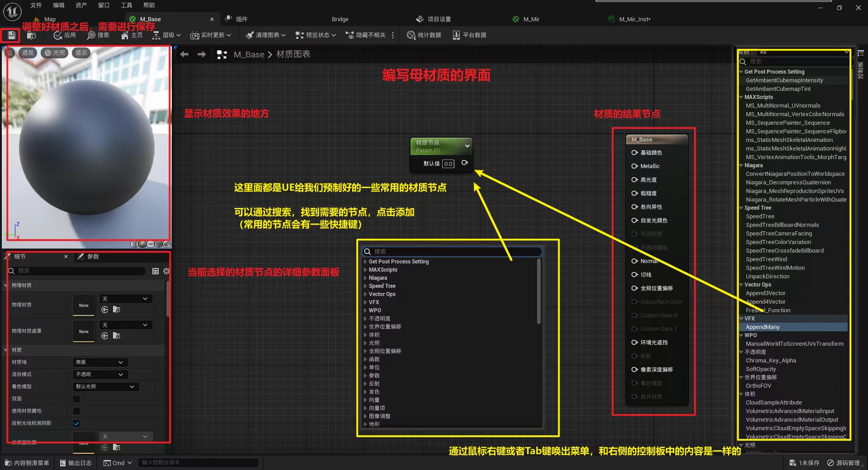Open the Search (搜索) toolbar icon

click(x=99, y=35)
